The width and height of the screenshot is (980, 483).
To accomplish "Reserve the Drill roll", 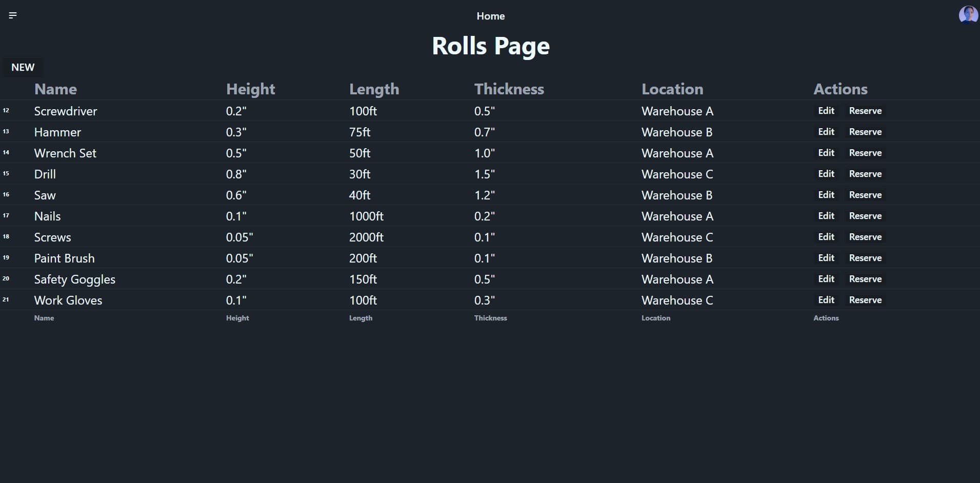I will pyautogui.click(x=865, y=174).
